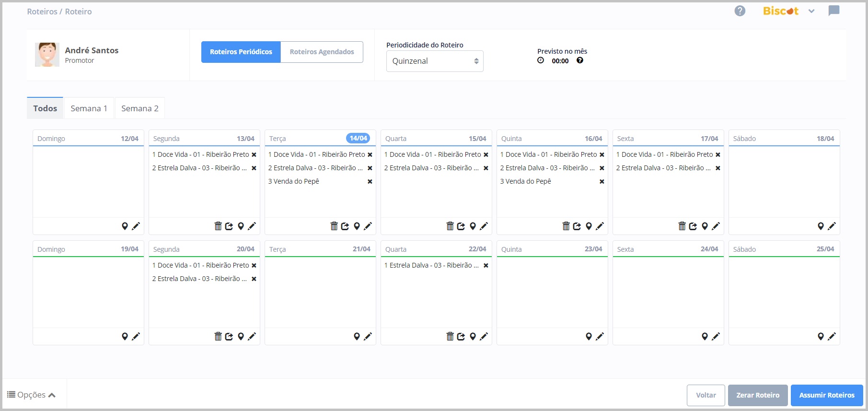868x411 pixels.
Task: Click the Zerar Roteiro button
Action: [757, 395]
